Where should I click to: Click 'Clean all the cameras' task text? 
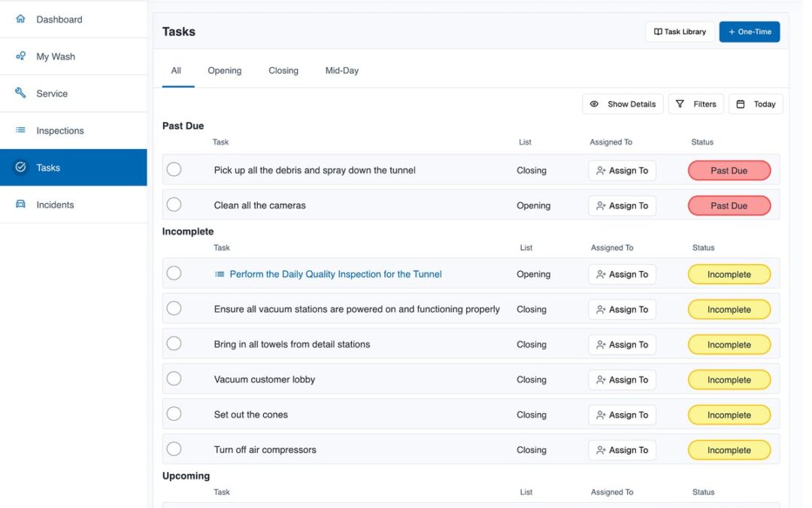pos(260,205)
